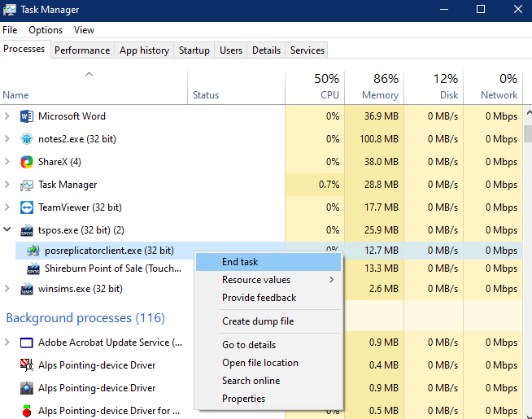Click the Shireburn Point of Sale icon

tap(33, 268)
